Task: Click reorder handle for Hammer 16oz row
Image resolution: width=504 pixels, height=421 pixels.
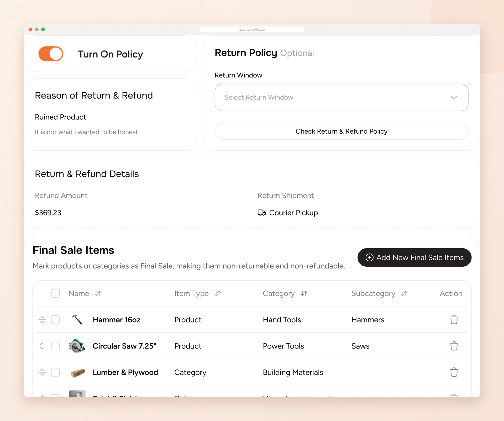Action: pyautogui.click(x=42, y=320)
